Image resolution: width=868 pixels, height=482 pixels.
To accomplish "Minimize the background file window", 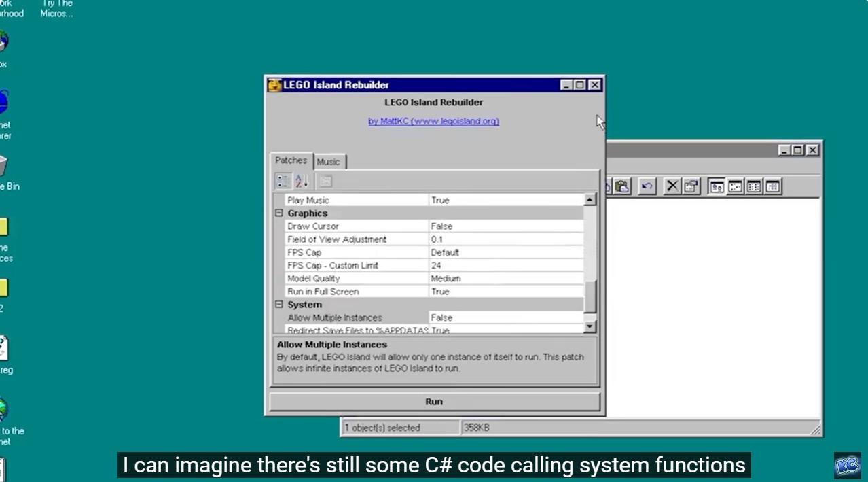I will 784,150.
